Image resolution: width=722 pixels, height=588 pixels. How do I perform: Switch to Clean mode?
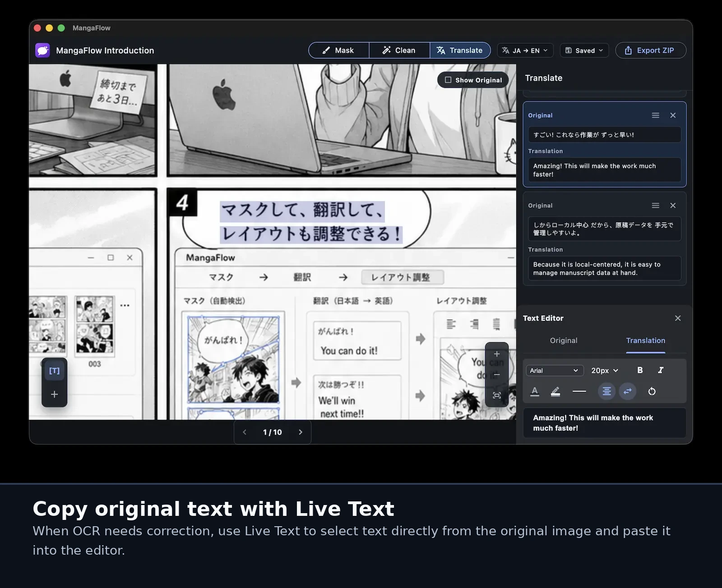(x=399, y=51)
